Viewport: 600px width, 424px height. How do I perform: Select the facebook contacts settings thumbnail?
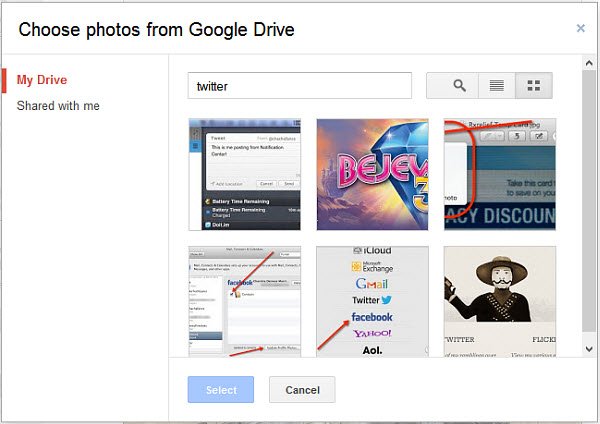(x=245, y=302)
